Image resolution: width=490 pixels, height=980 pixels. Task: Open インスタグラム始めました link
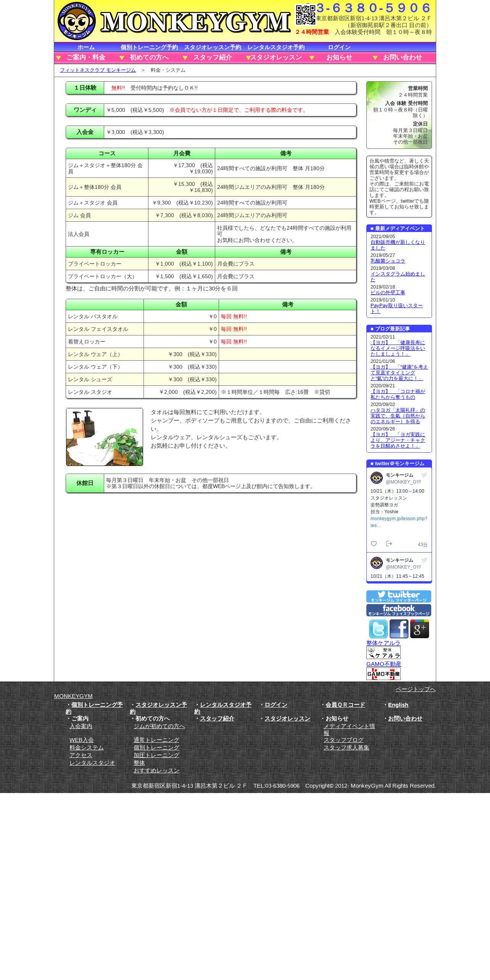point(397,277)
